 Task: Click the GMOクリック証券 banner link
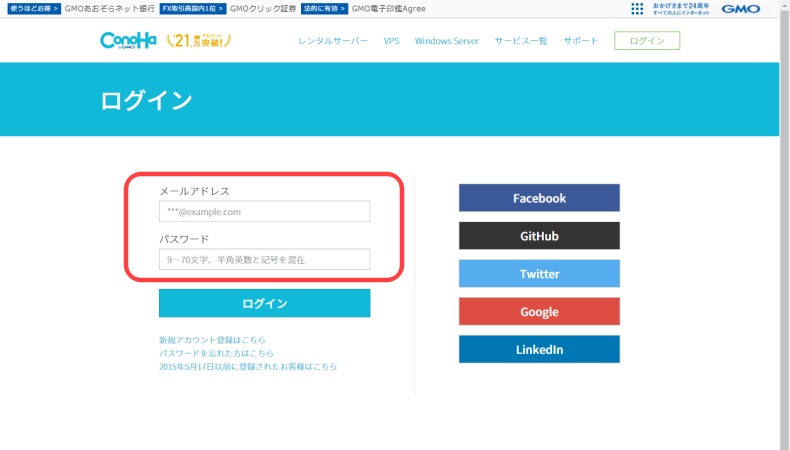pos(263,9)
